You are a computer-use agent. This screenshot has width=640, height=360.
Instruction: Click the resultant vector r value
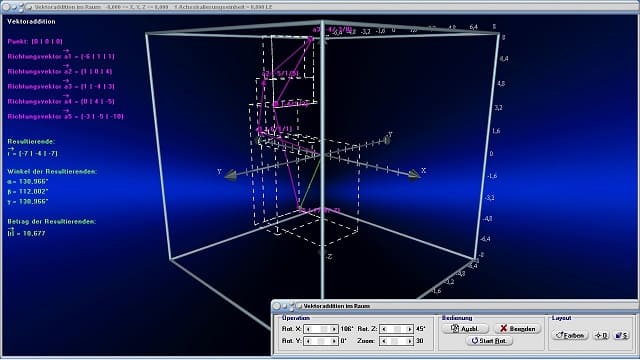[x=33, y=153]
